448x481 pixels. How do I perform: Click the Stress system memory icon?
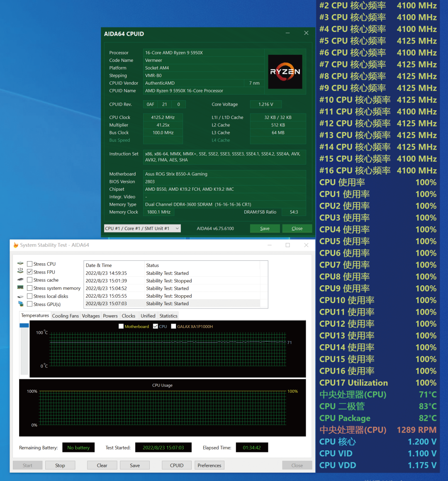[20, 288]
